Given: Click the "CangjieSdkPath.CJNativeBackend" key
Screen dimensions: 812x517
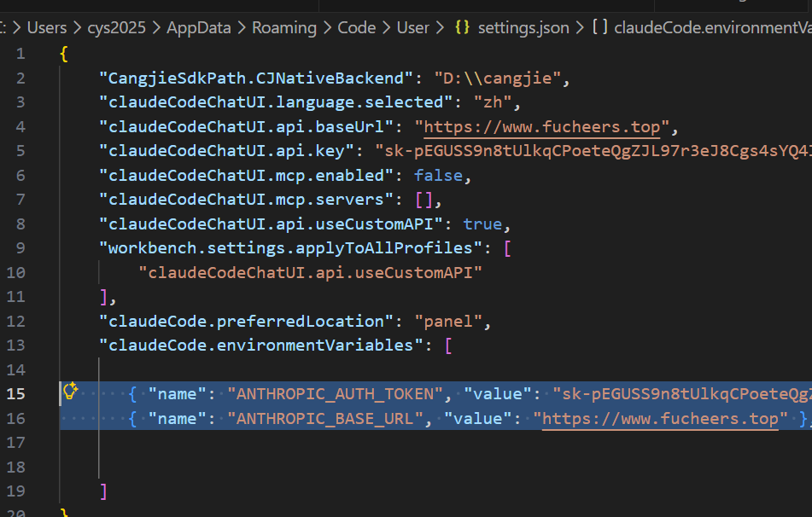Looking at the screenshot, I should 256,78.
